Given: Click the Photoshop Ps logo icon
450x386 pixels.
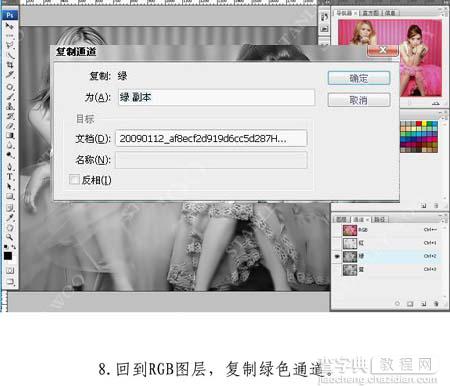Looking at the screenshot, I should (10, 15).
